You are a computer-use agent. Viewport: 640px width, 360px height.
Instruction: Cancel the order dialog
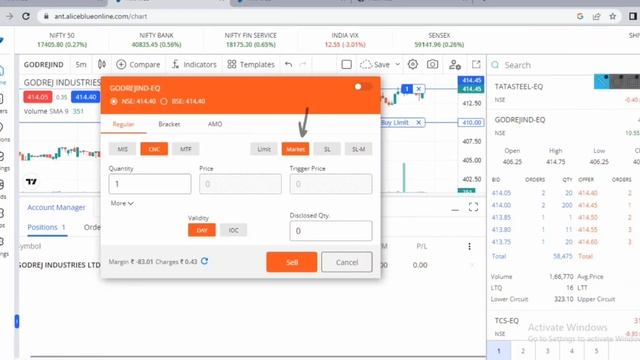click(x=347, y=262)
